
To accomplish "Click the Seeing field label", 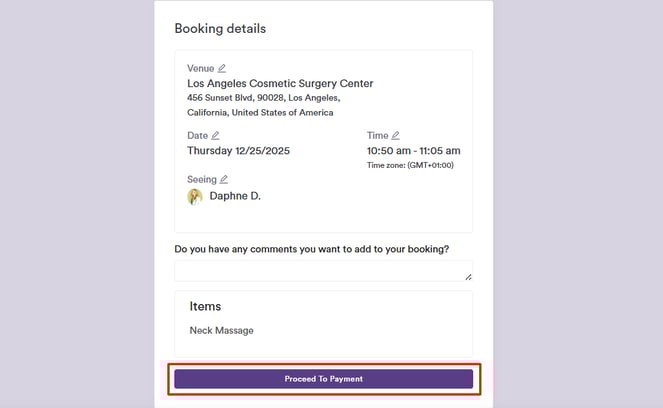I will (201, 180).
